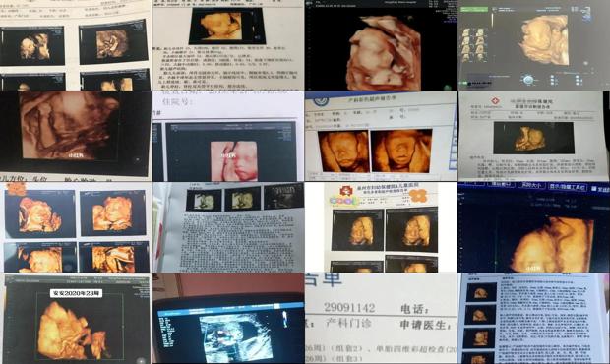This screenshot has width=610, height=364.
Task: Click the right fetal face in the two-image report
Action: tap(401, 151)
